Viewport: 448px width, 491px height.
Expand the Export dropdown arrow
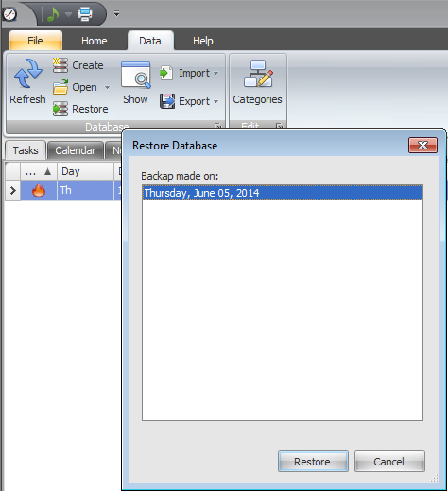coord(215,101)
